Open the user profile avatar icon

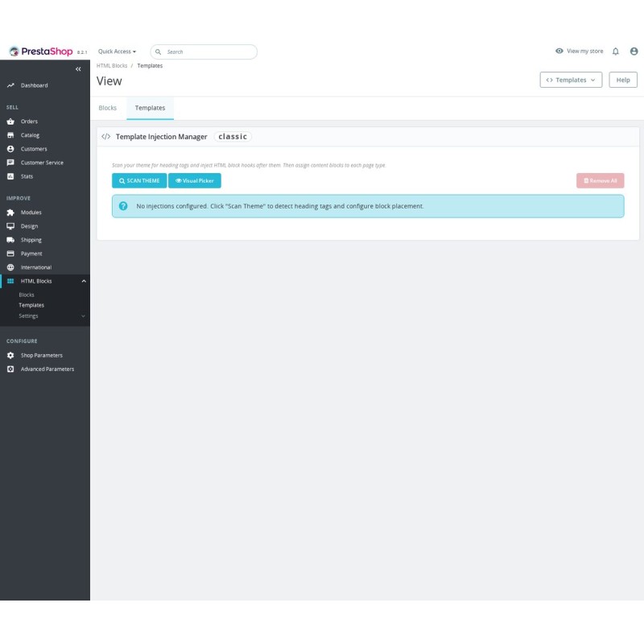[634, 52]
